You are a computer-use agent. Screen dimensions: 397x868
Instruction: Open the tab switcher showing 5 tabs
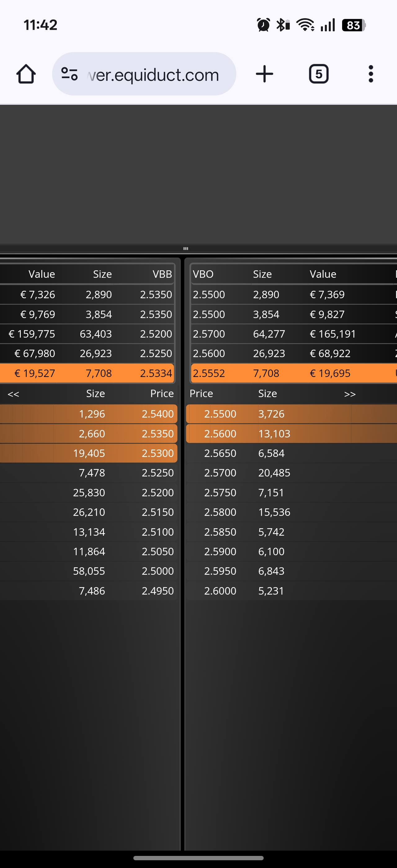(319, 74)
